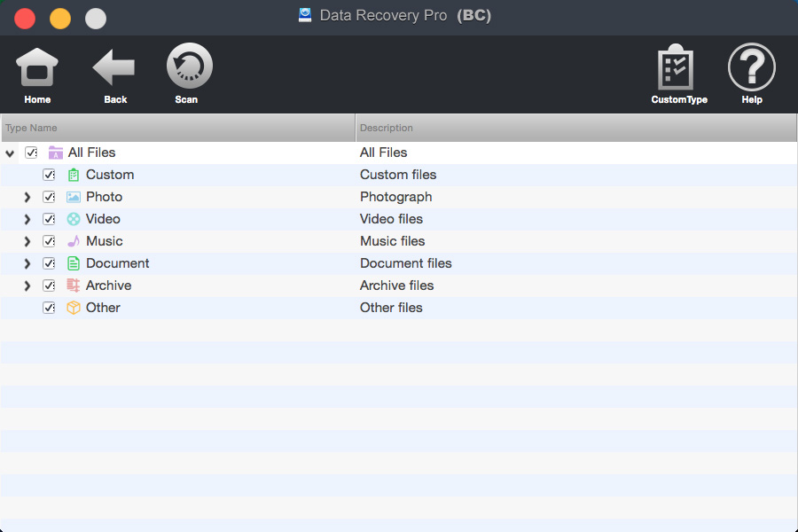Toggle the Document checkbox
Image resolution: width=798 pixels, height=532 pixels.
49,263
